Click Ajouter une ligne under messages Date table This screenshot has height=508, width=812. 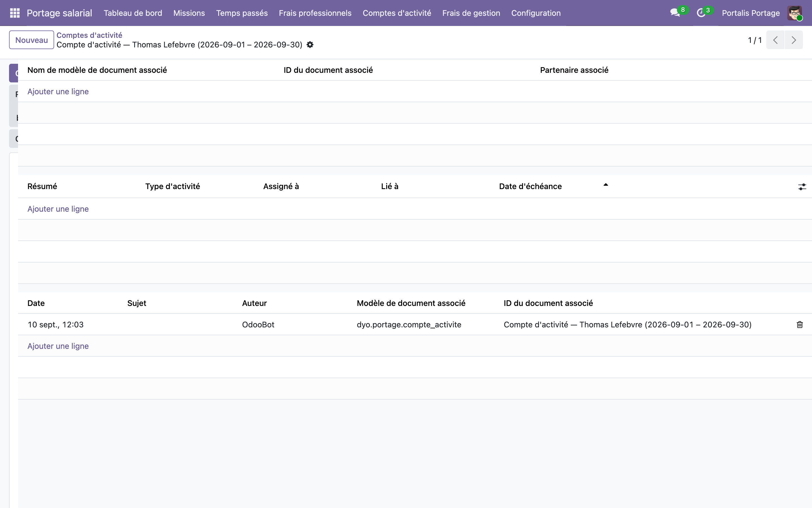[58, 346]
